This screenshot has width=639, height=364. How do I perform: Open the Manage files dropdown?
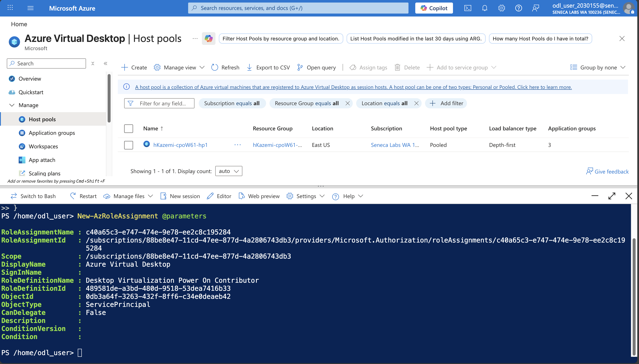128,196
